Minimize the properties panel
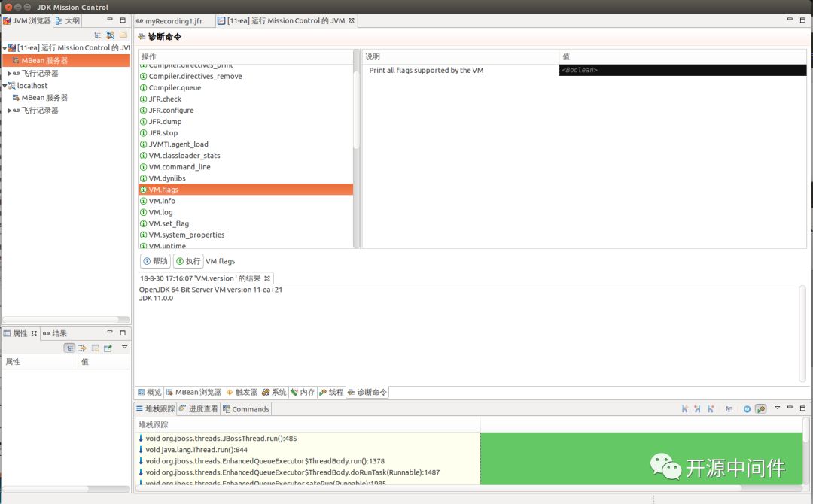 [x=110, y=332]
